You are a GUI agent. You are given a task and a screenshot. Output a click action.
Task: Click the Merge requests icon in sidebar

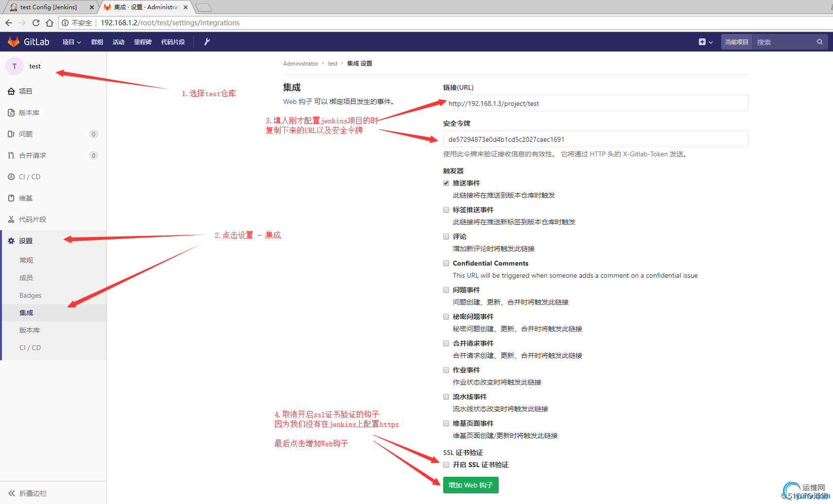[11, 155]
